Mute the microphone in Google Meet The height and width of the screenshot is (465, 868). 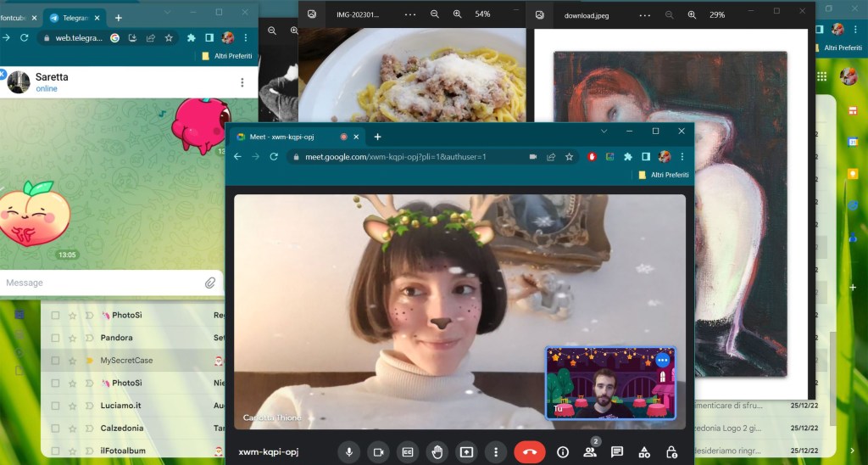coord(348,452)
